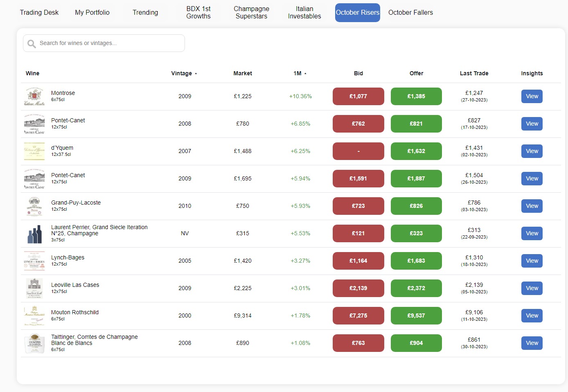Viewport: 568px width, 392px height.
Task: Click Lynch-Bages offer £1,683
Action: tap(416, 261)
